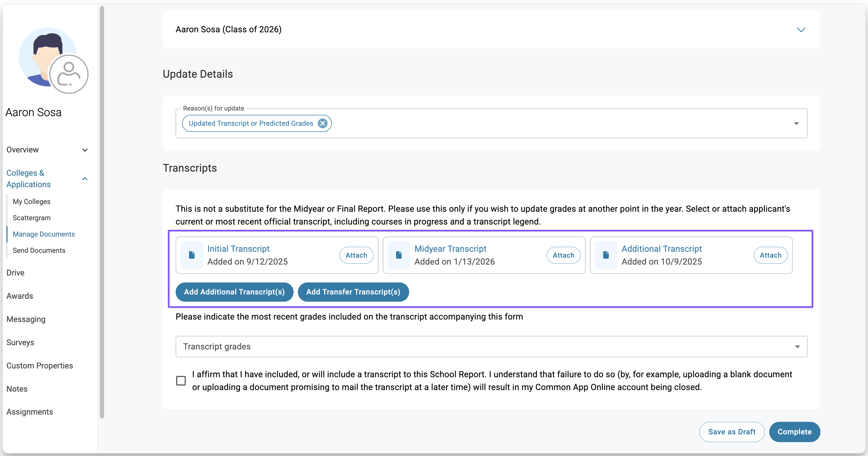Open the Reason(s) for update dropdown
This screenshot has height=456, width=868.
(x=796, y=123)
